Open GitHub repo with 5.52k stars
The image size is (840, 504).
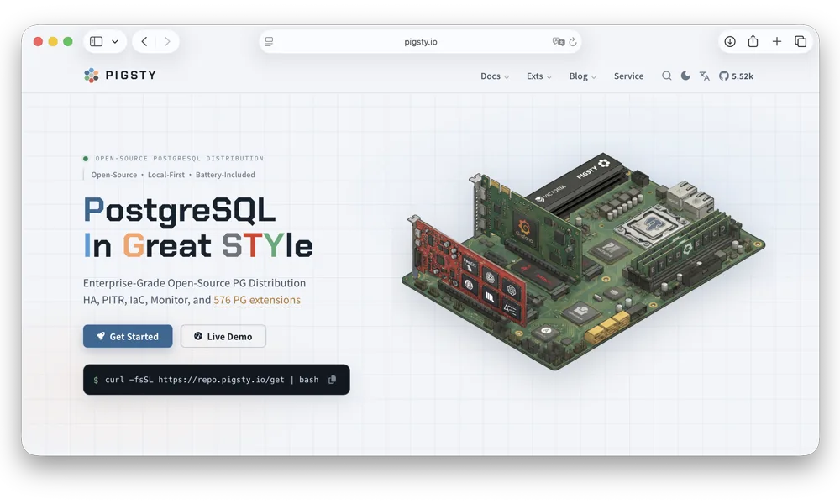tap(736, 76)
